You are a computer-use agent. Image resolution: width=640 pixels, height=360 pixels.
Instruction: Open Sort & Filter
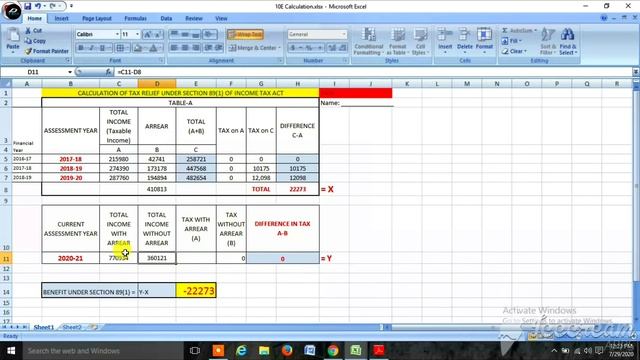pos(547,41)
